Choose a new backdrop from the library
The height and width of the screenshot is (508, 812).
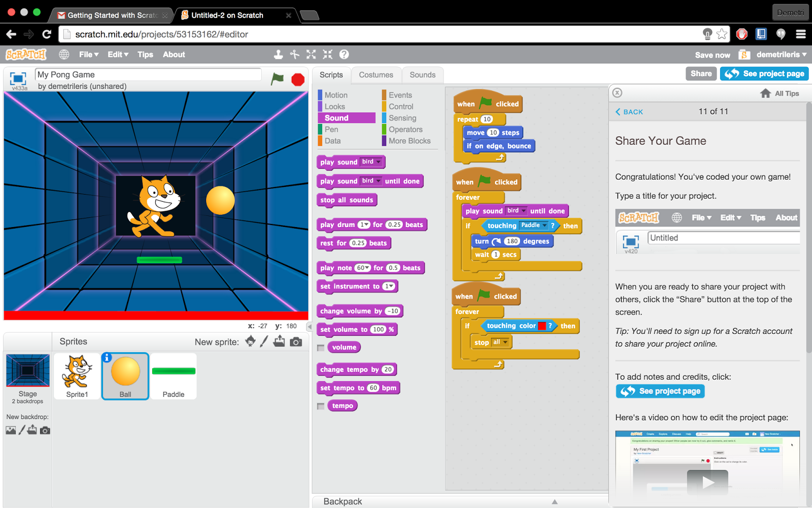pyautogui.click(x=11, y=430)
